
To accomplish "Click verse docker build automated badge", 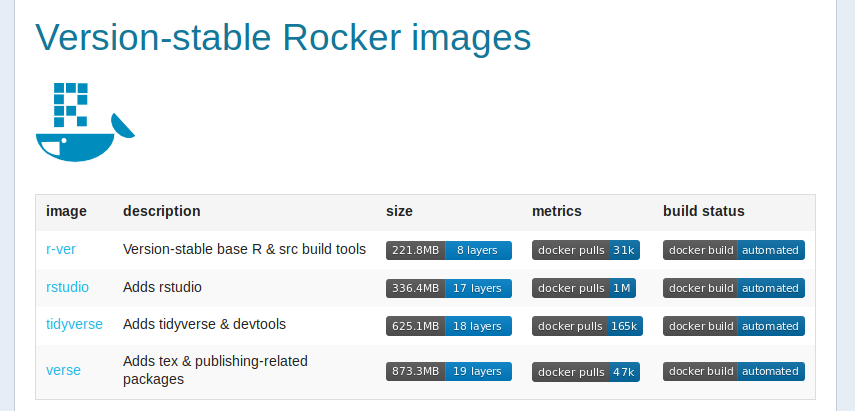I will [x=734, y=371].
